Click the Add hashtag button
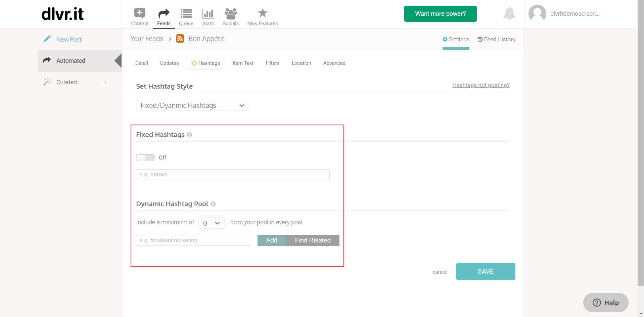 click(272, 240)
